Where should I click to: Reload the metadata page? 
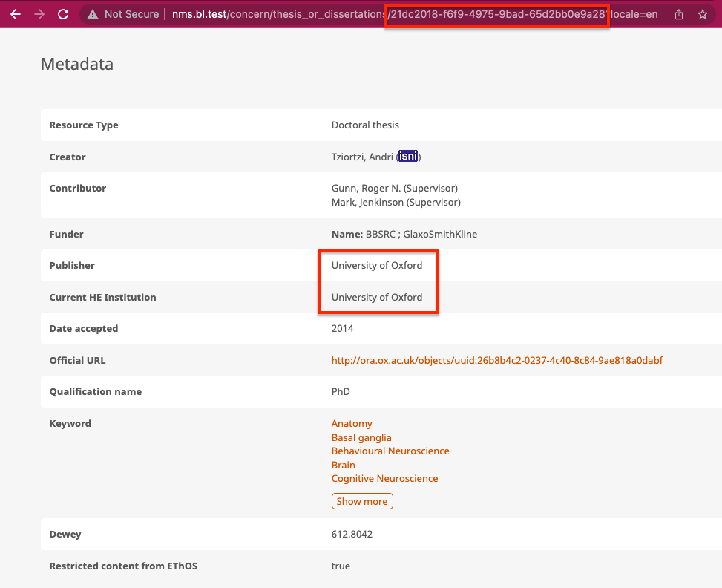tap(63, 13)
